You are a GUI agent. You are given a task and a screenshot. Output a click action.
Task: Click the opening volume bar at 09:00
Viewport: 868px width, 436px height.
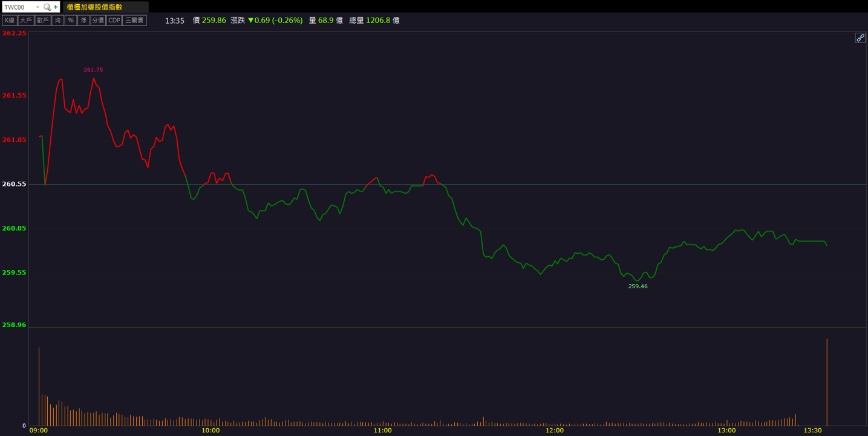tap(39, 386)
